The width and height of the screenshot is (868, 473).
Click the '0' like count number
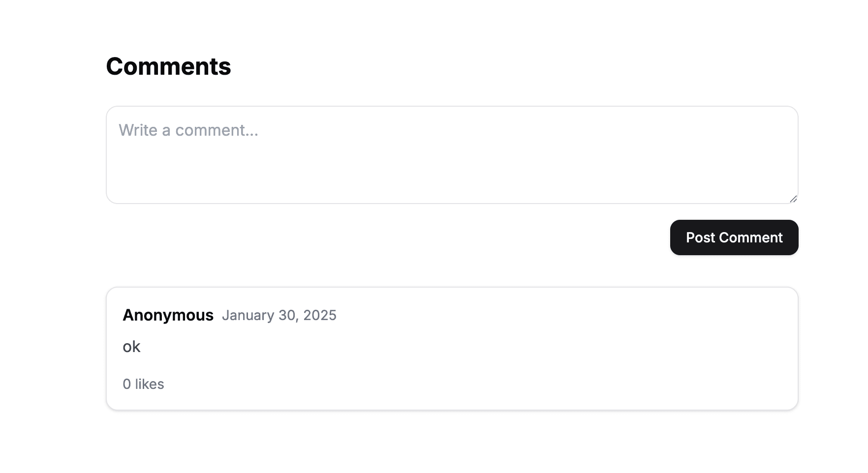pyautogui.click(x=127, y=384)
